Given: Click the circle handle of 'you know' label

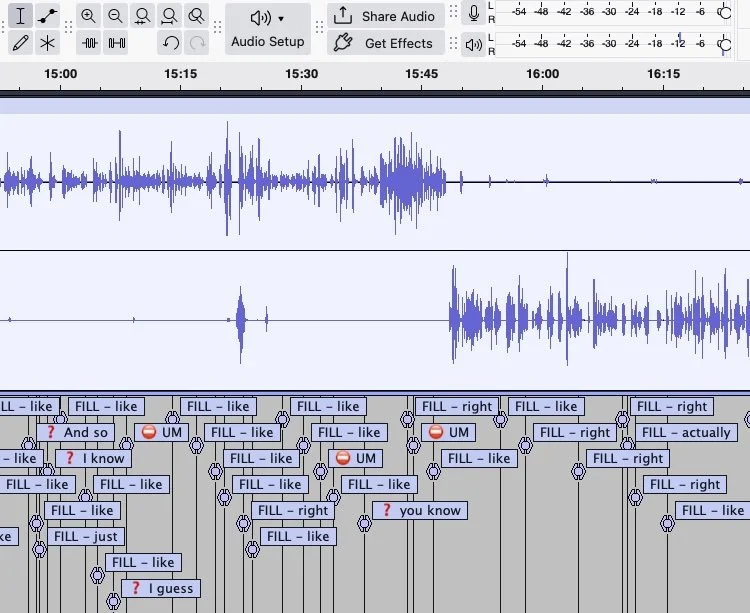Looking at the screenshot, I should tap(364, 523).
